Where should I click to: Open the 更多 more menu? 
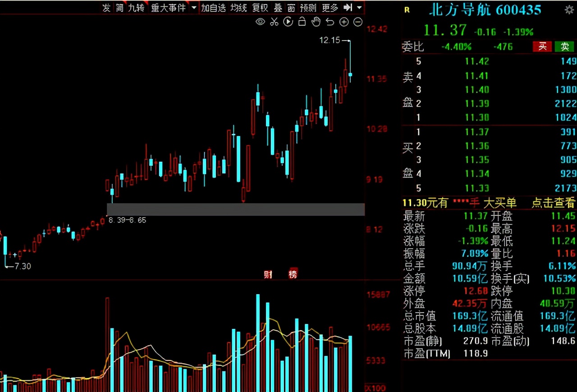pos(330,8)
